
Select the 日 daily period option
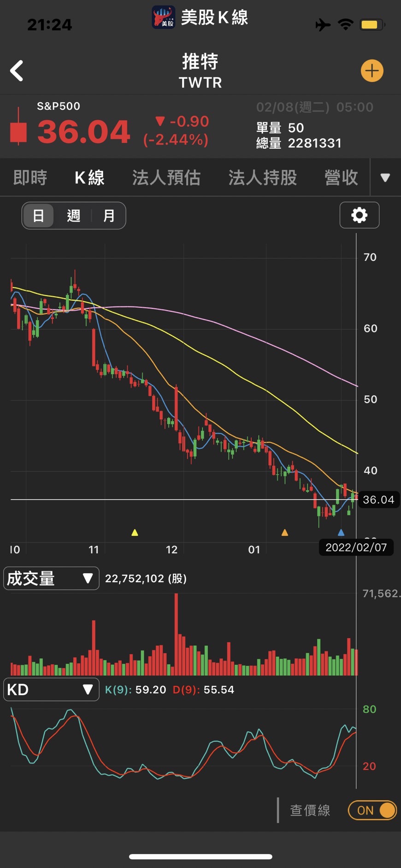(39, 216)
